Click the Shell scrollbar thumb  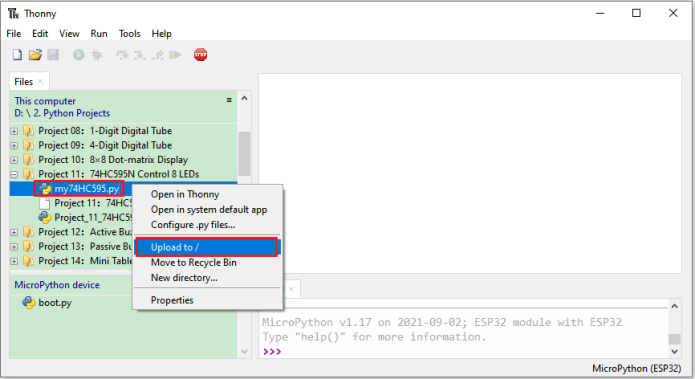(675, 339)
